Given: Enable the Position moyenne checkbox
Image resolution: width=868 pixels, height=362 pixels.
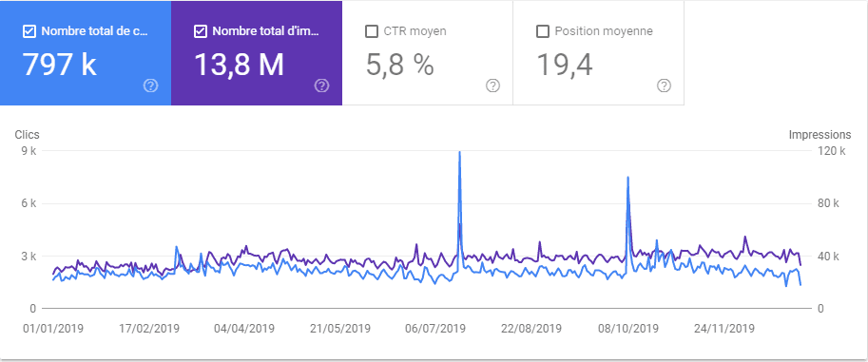Looking at the screenshot, I should tap(543, 31).
